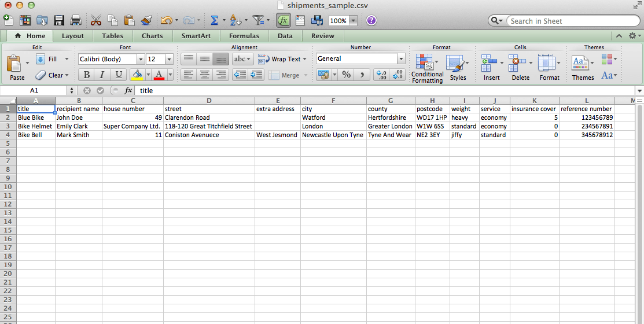
Task: Open the Media Browser
Action: (x=317, y=20)
